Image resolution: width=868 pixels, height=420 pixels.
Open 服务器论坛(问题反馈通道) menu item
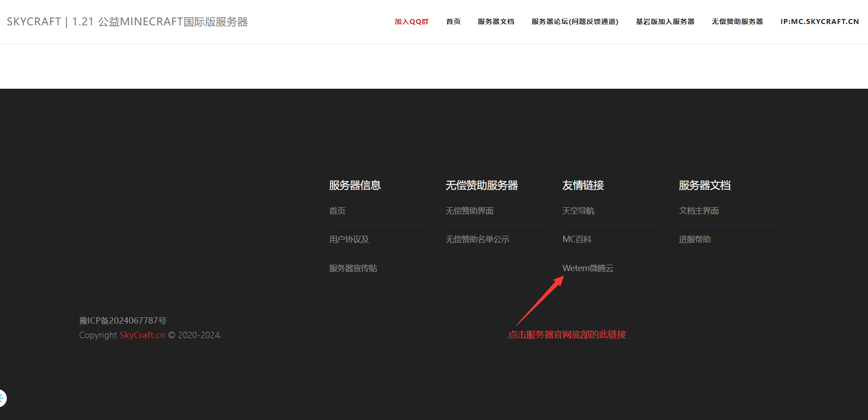pos(575,22)
